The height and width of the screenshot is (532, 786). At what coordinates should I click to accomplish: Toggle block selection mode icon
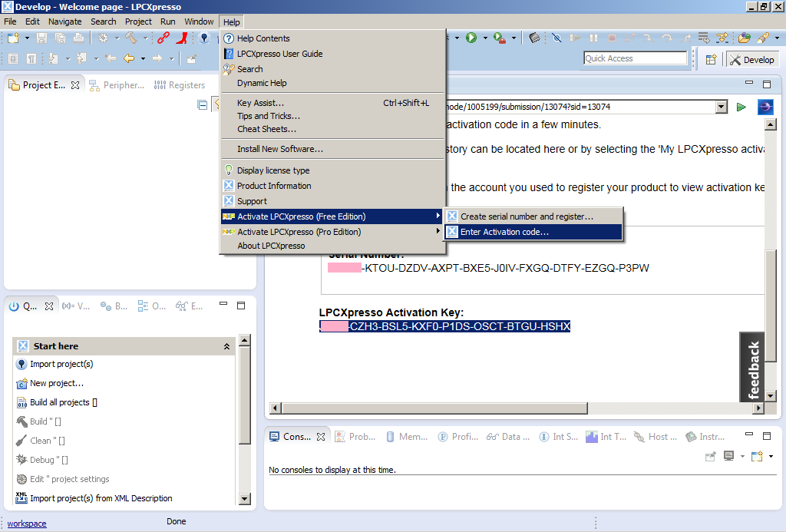13,58
